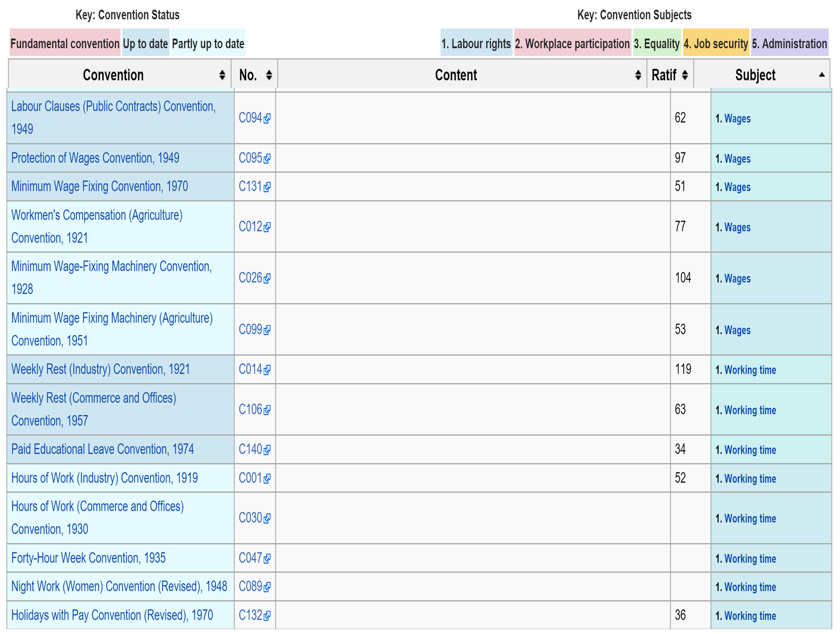Open Minimum Wage Fixing Convention, 1970
This screenshot has width=840, height=634.
tap(99, 186)
